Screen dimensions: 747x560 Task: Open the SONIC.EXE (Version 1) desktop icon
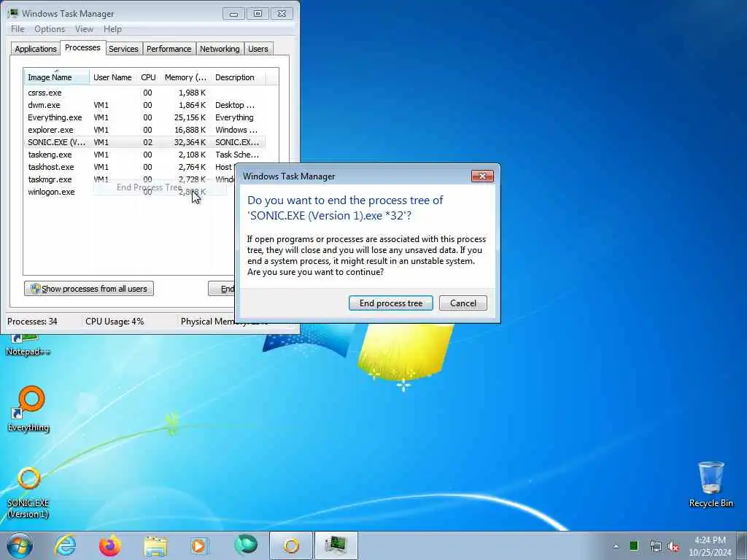28,492
